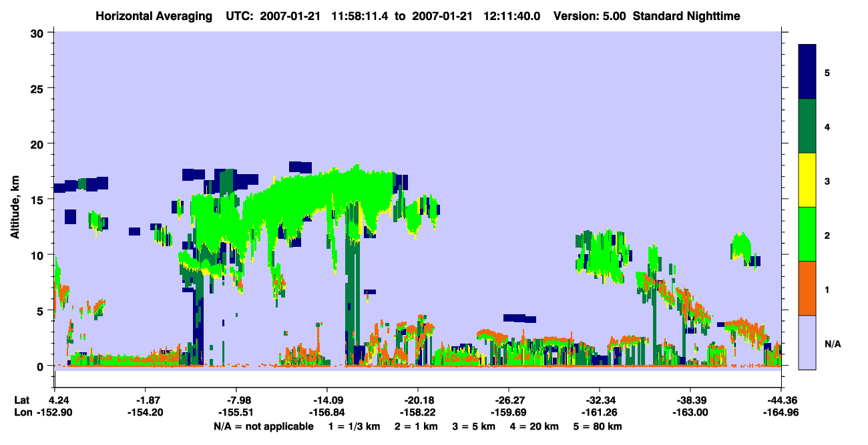Click the 'Lon' row label

click(22, 413)
